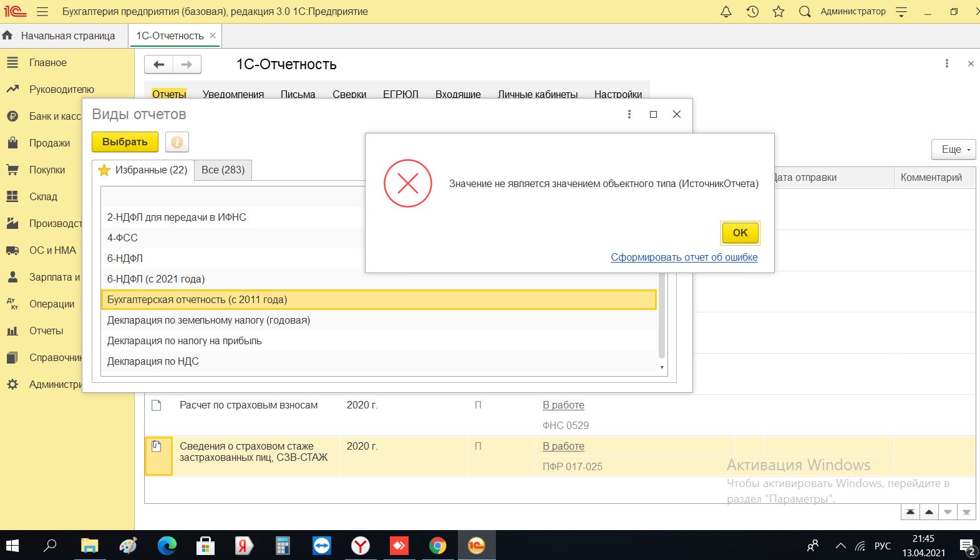Click the info icon beside Выбрать
The width and height of the screenshot is (980, 560).
[177, 142]
